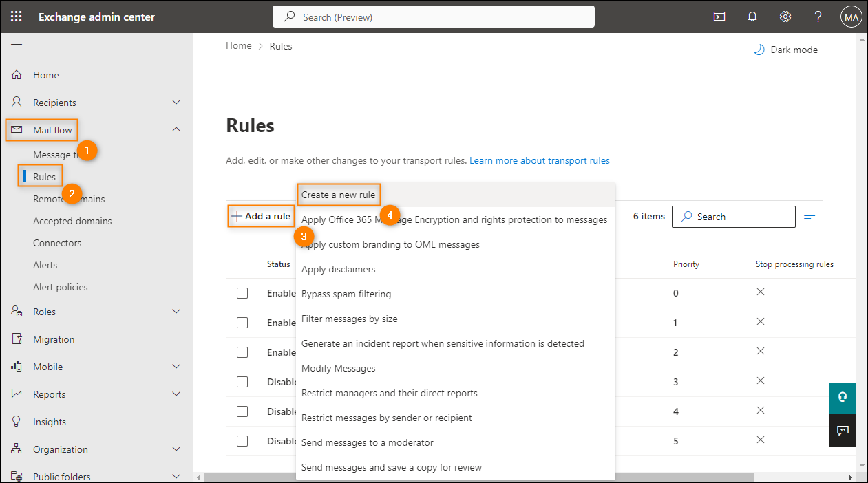868x483 pixels.
Task: Click the Organization hierarchy icon
Action: [17, 449]
